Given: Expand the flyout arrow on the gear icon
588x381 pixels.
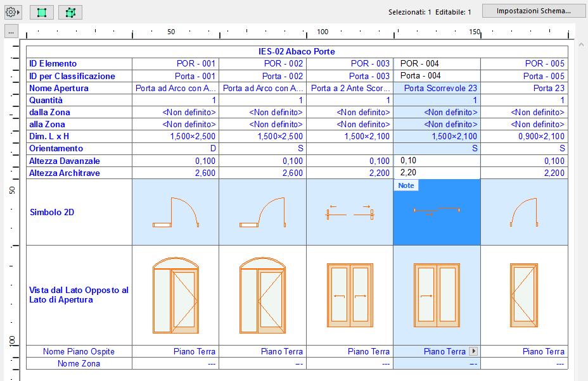Looking at the screenshot, I should 18,11.
